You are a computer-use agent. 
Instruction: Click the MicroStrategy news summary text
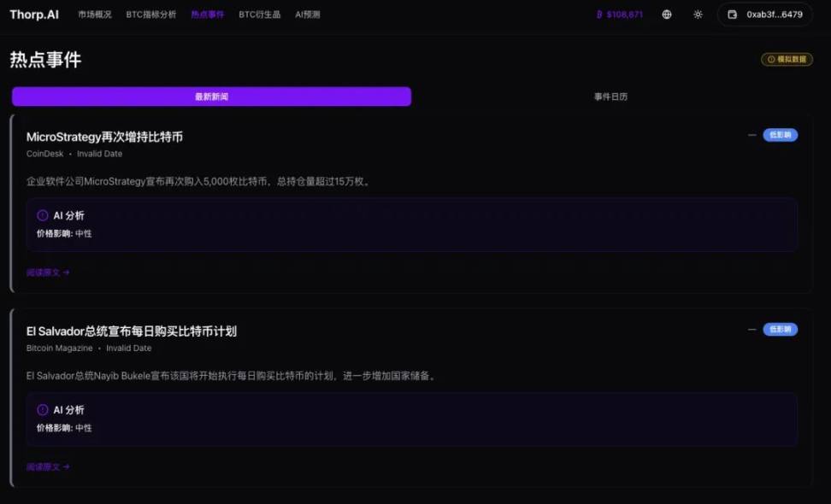pos(199,182)
